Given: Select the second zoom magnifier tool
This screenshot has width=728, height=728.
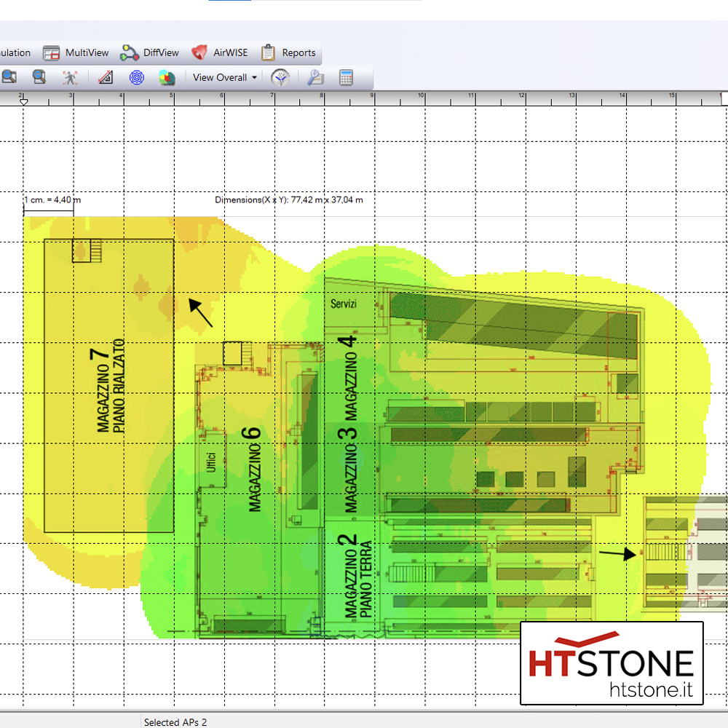Looking at the screenshot, I should pos(39,77).
